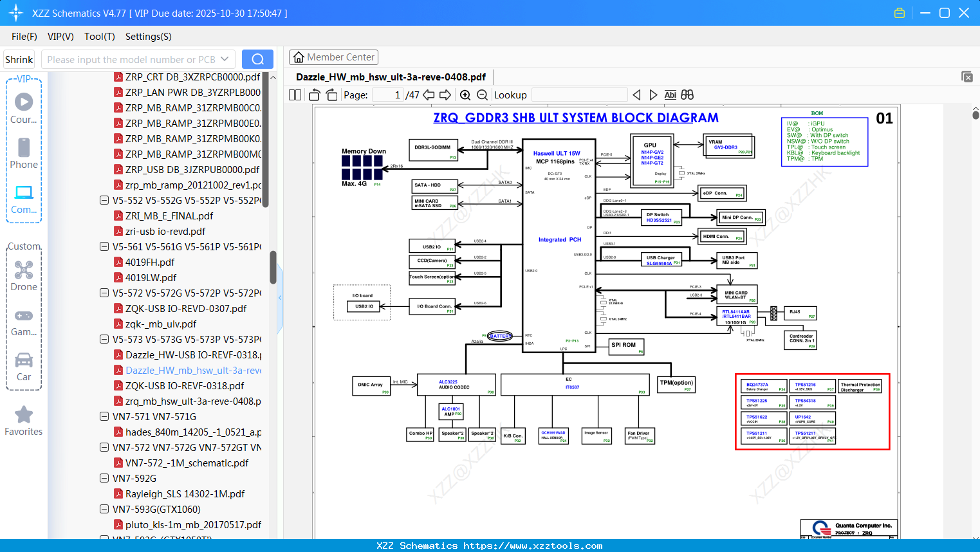Open ZRI_MB_E_FINAL.pdf

click(x=169, y=216)
